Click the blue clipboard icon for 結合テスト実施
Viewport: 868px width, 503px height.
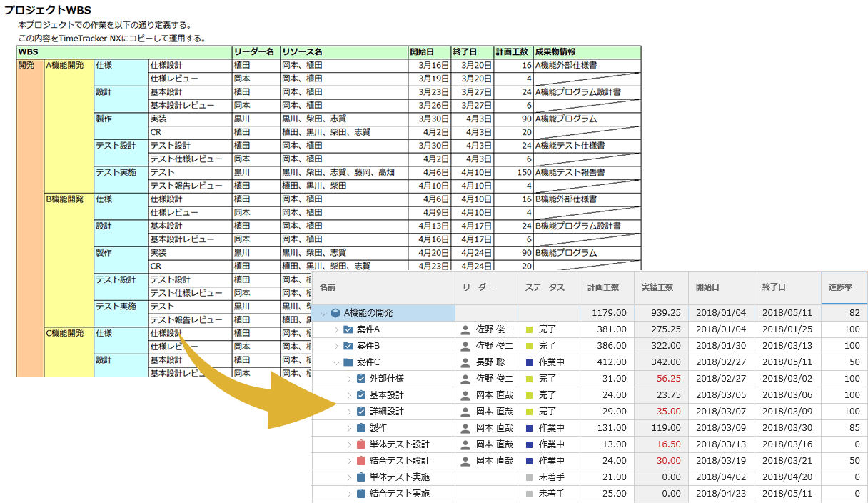click(361, 494)
